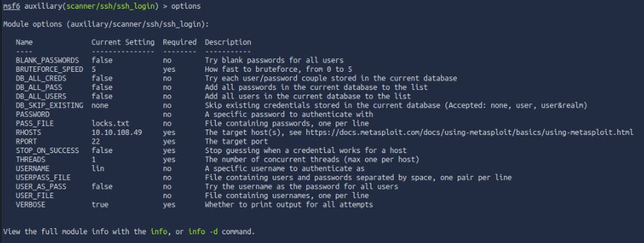The height and width of the screenshot is (243, 644).
Task: Click the STOP_ON_SUCCESS option name
Action: coord(47,150)
